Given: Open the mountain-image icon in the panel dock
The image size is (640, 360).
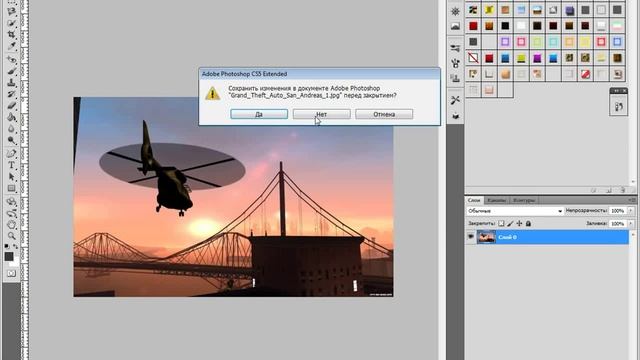Looking at the screenshot, I should (x=455, y=27).
